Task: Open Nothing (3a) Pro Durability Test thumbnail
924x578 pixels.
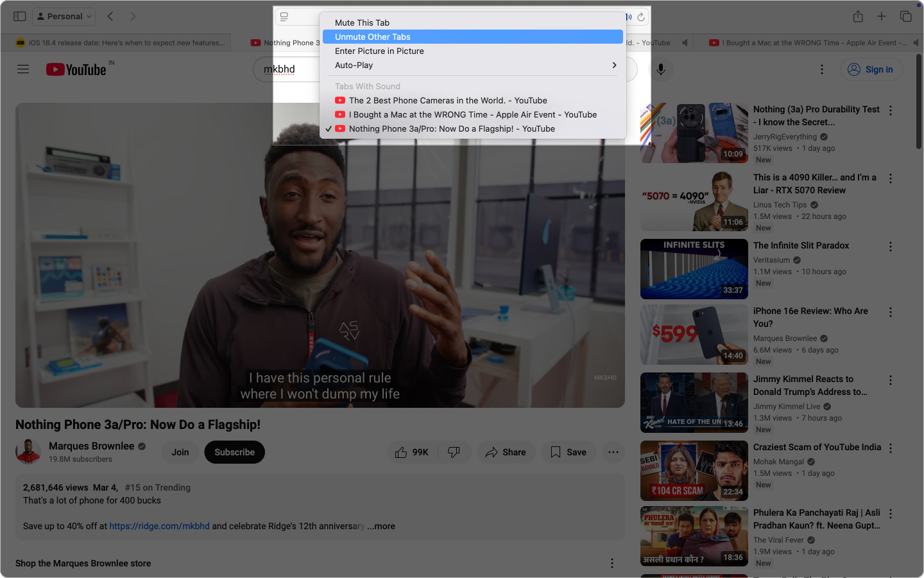Action: tap(694, 133)
